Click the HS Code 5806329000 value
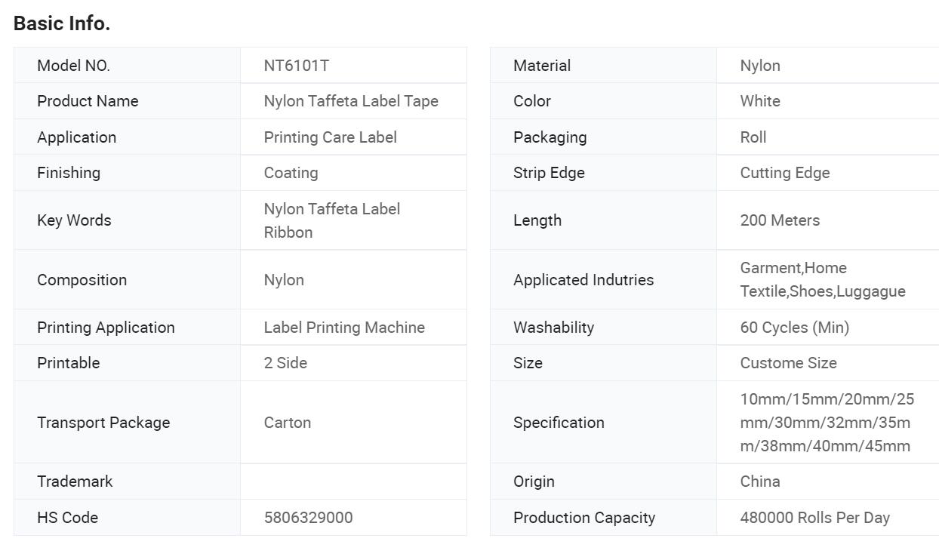The height and width of the screenshot is (560, 939). (x=308, y=518)
